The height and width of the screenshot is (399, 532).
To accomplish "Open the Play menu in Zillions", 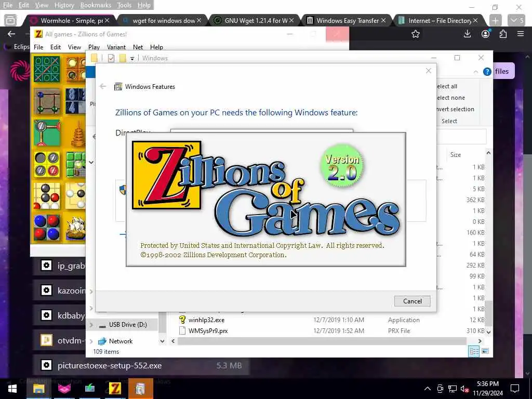I will pos(94,47).
